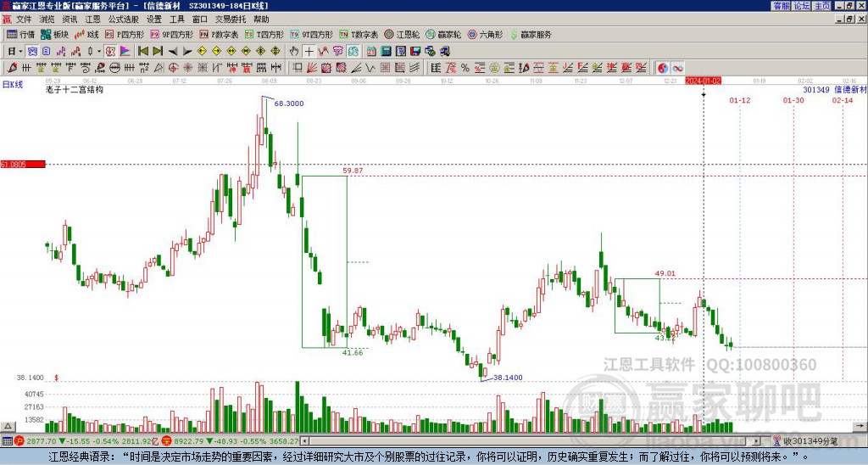This screenshot has width=868, height=465.
Task: Click the 行情 quotes button
Action: click(21, 34)
